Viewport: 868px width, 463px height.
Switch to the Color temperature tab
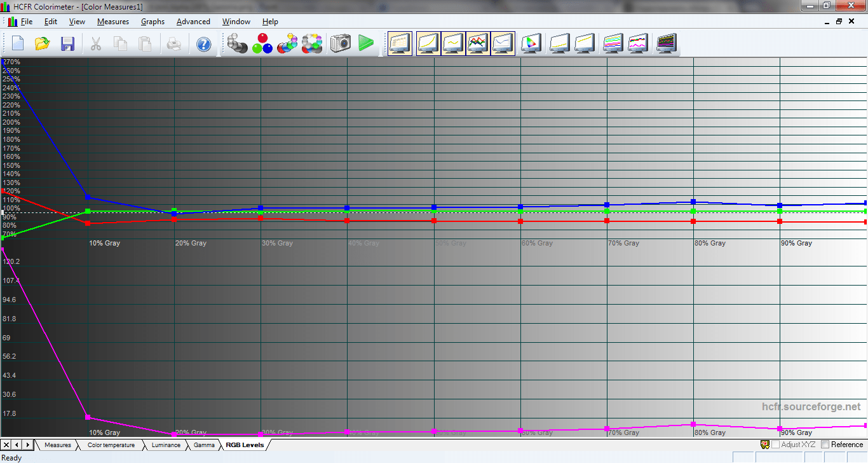click(x=111, y=445)
